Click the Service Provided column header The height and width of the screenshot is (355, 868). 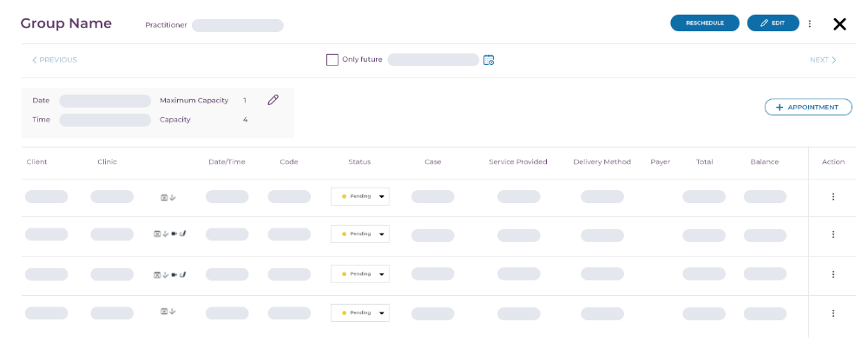[518, 161]
